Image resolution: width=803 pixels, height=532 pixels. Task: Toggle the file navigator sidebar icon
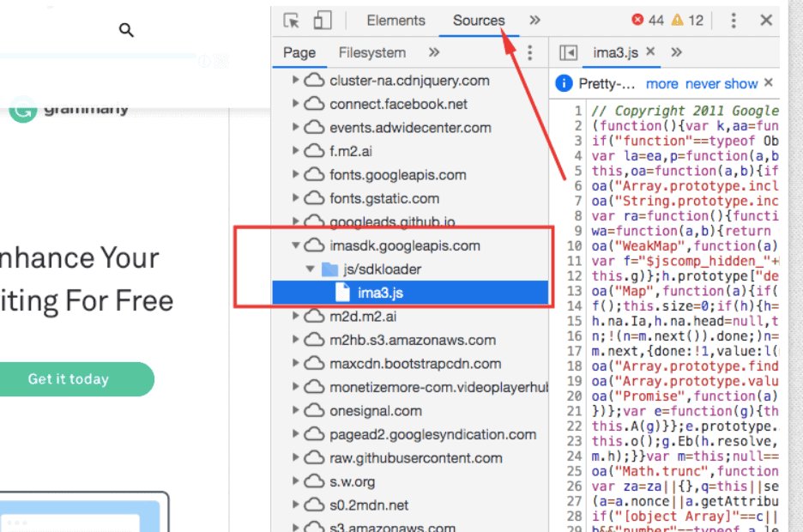568,52
